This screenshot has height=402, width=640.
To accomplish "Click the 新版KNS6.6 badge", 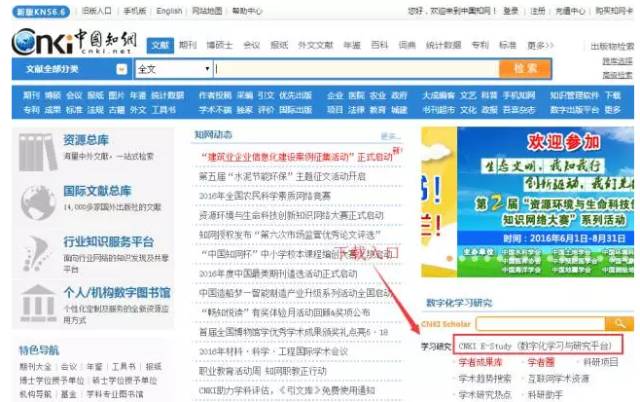I will click(x=41, y=11).
